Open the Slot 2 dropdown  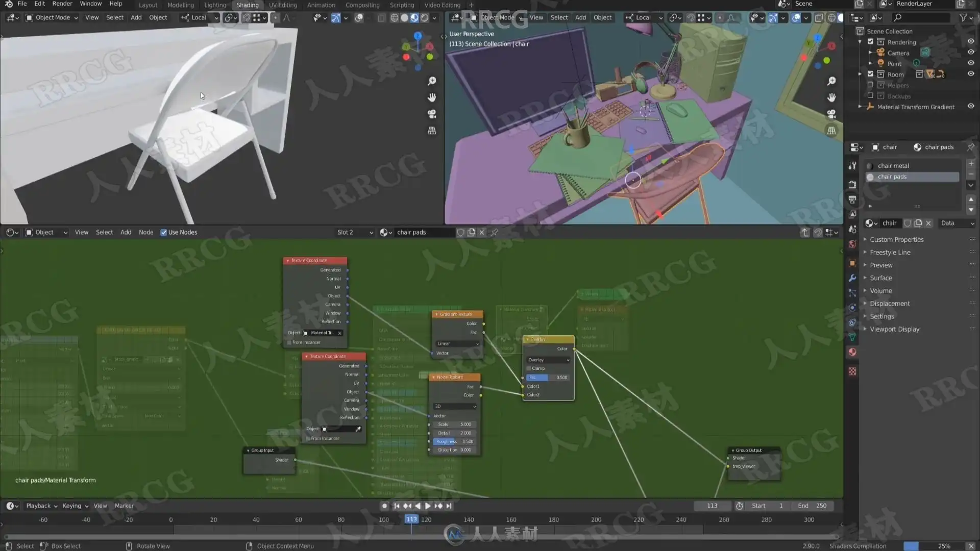click(x=355, y=233)
